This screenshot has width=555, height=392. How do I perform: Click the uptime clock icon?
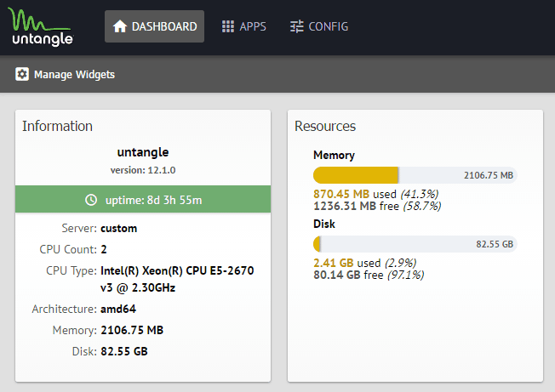coord(91,200)
